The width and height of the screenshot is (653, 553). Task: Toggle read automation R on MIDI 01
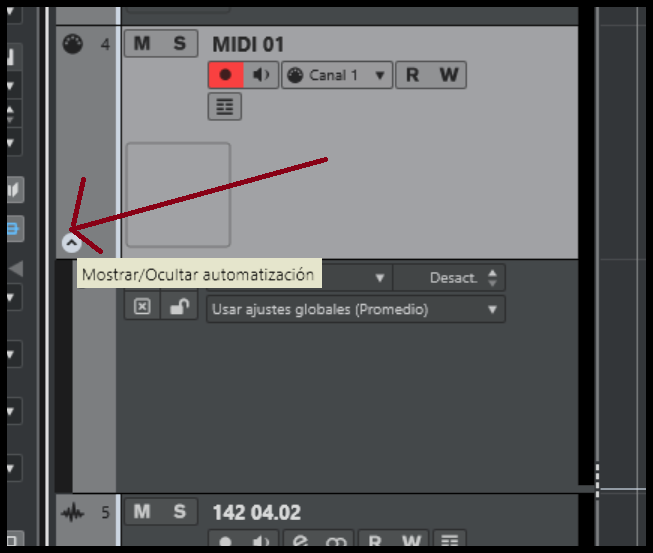click(412, 75)
